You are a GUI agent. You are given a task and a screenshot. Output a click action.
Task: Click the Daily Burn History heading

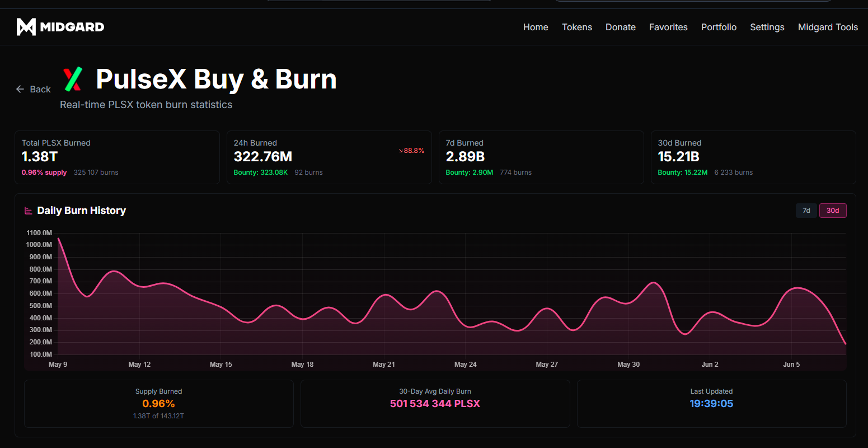coord(82,211)
